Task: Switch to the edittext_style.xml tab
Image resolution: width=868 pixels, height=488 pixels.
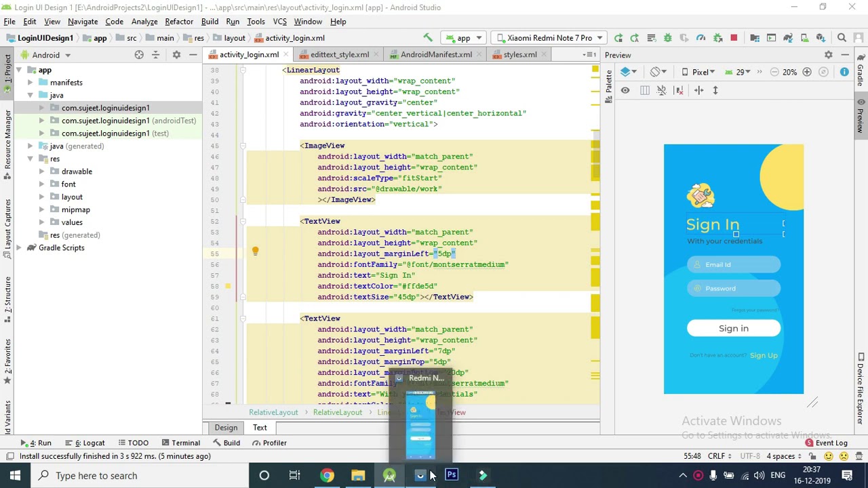Action: [340, 55]
